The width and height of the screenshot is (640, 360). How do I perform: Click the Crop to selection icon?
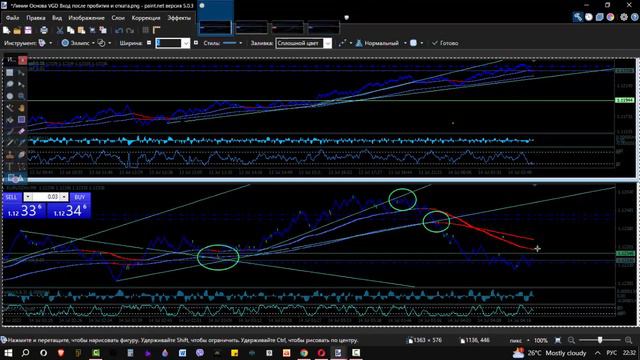coord(92,30)
